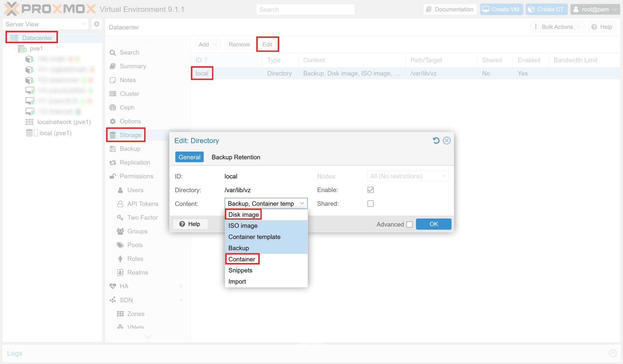
Task: Click the HA heartbeat icon
Action: pos(112,286)
